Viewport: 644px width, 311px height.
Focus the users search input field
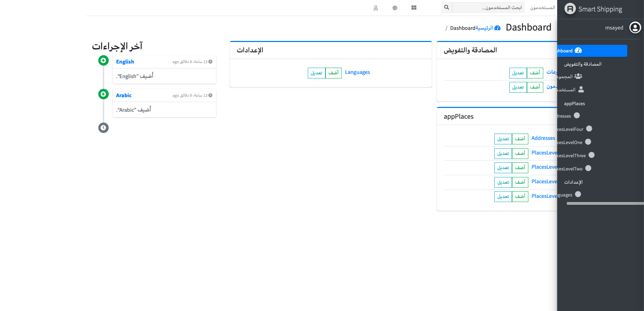point(488,7)
